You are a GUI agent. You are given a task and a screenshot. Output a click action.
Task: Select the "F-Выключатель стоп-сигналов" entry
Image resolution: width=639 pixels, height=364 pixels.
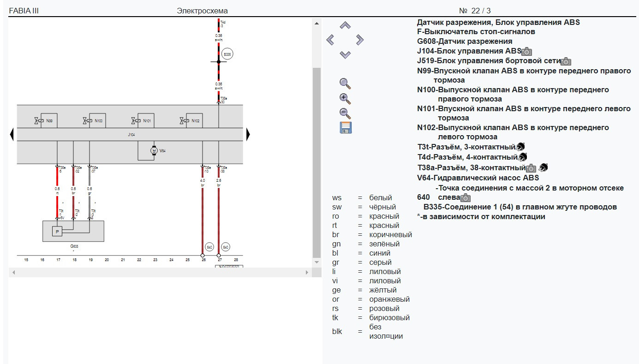[x=476, y=32]
